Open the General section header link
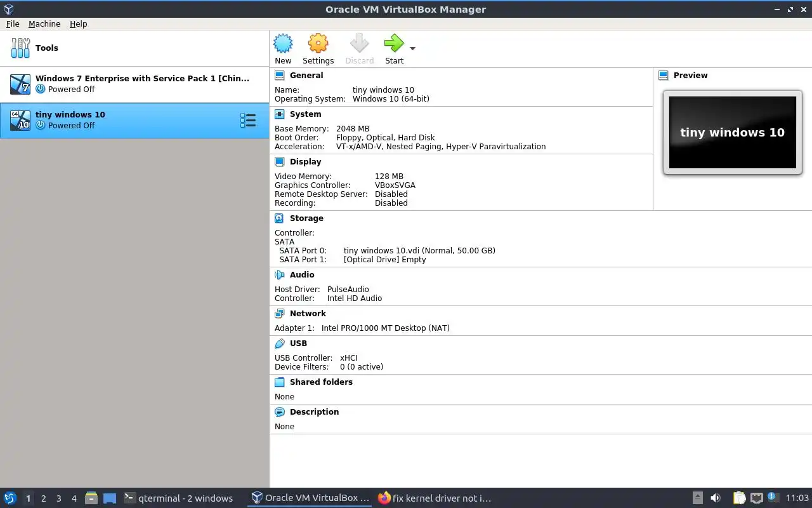The width and height of the screenshot is (812, 508). pyautogui.click(x=306, y=75)
